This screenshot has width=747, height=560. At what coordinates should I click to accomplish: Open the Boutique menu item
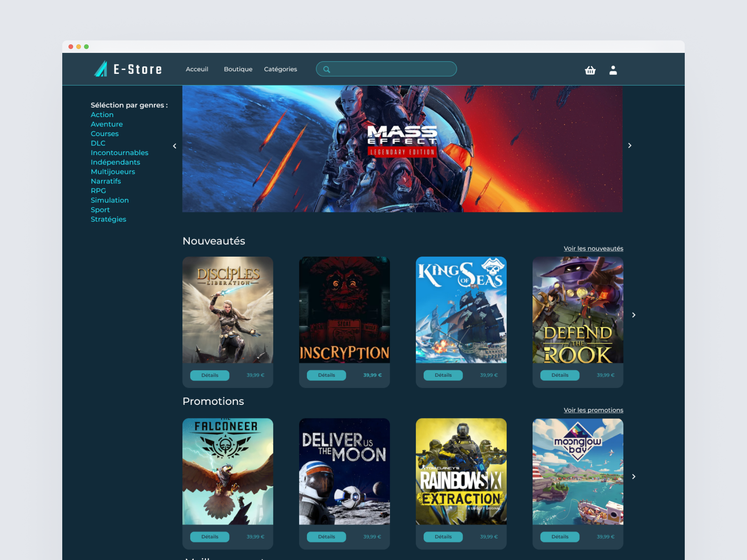pyautogui.click(x=238, y=69)
